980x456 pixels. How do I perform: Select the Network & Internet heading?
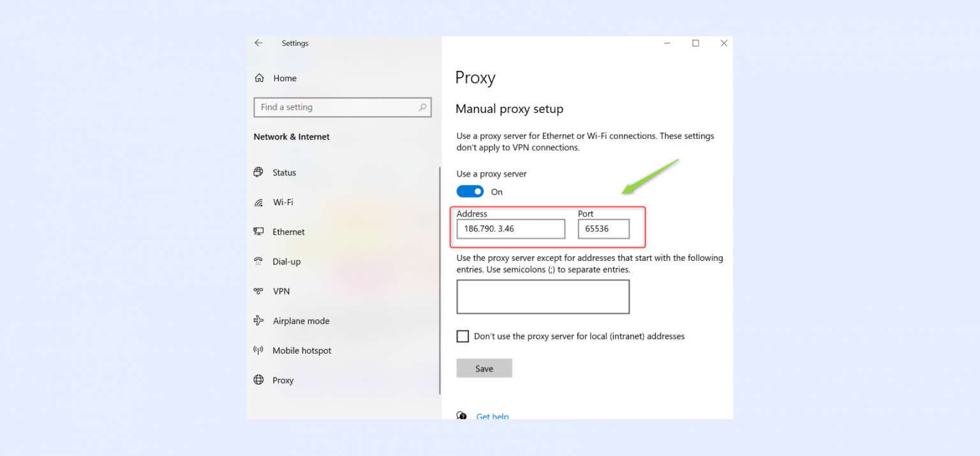pyautogui.click(x=291, y=136)
